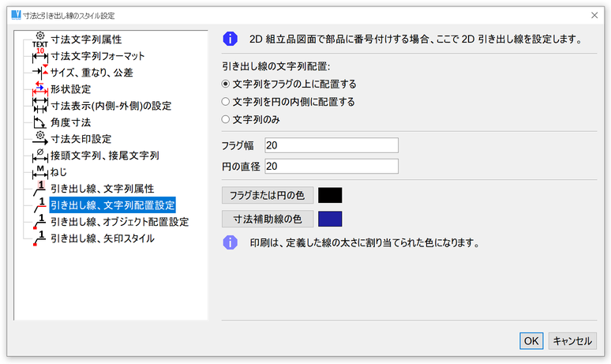Click the フラグまたは円の色 button
The width and height of the screenshot is (611, 364).
pos(268,195)
